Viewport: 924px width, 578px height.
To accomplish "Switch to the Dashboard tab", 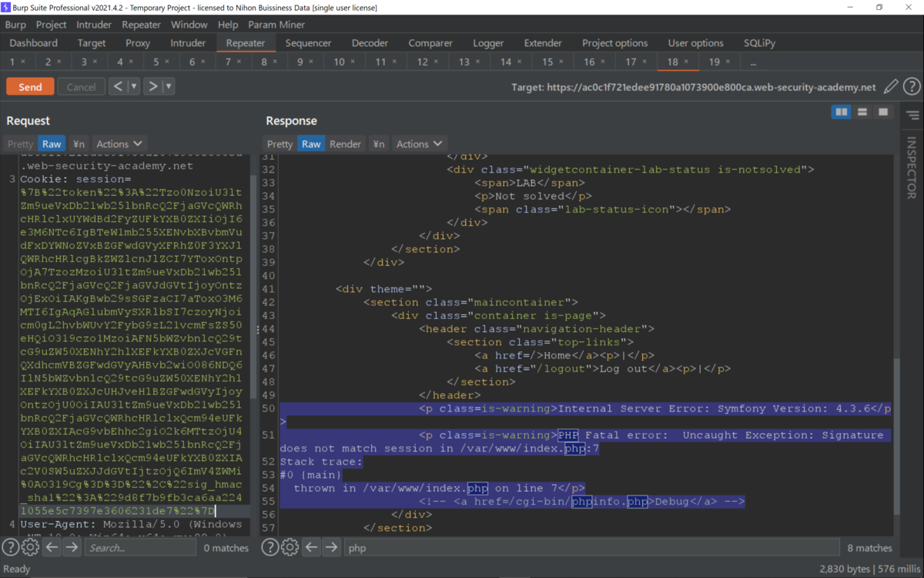I will tap(34, 43).
